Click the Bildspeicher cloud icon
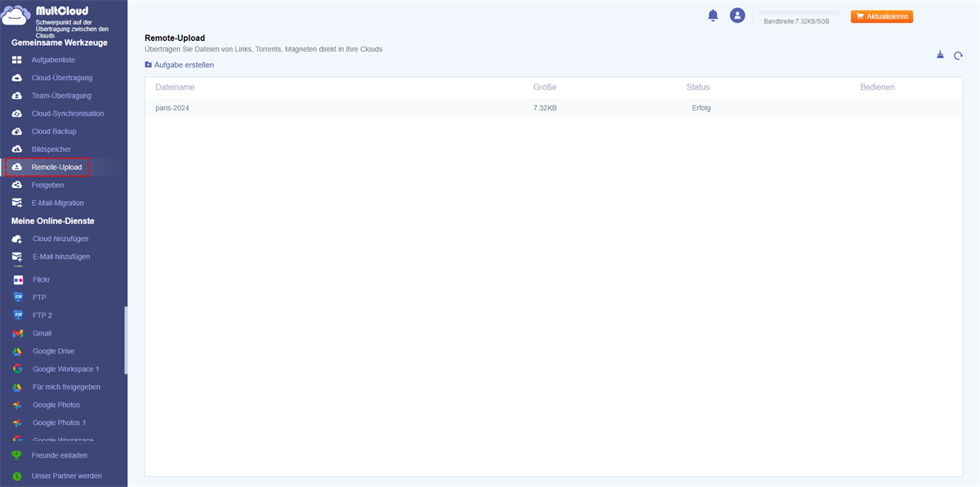 point(17,150)
